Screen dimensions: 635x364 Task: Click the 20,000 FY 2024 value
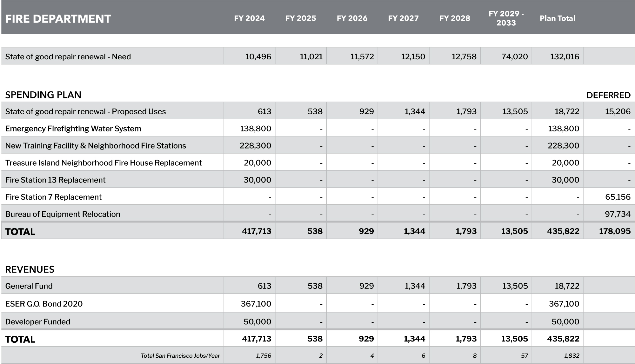(x=257, y=163)
